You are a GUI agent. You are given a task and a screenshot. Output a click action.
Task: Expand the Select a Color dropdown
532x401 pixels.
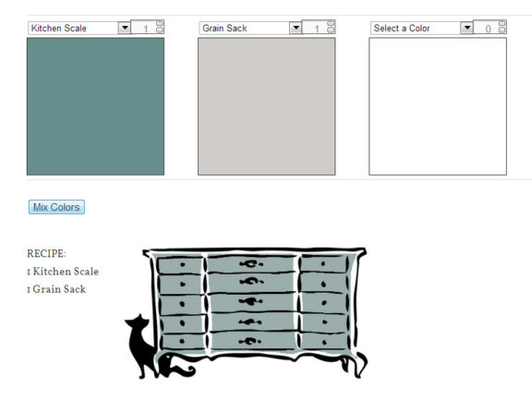pos(466,28)
